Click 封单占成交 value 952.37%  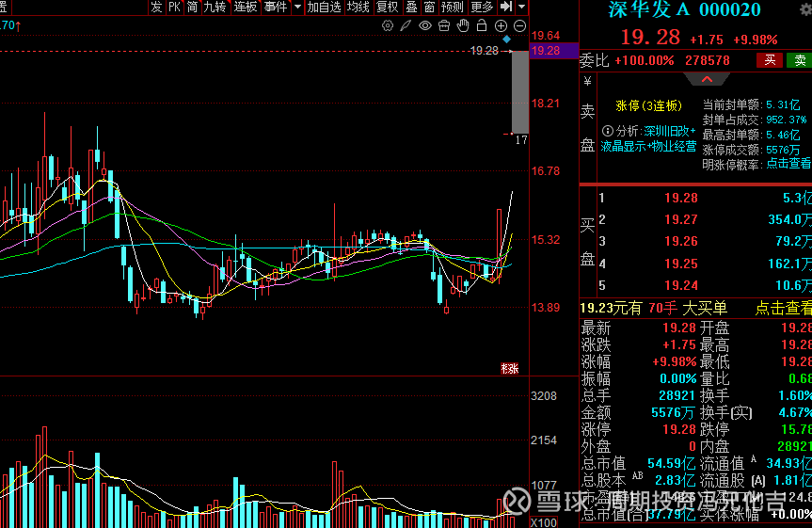(786, 120)
